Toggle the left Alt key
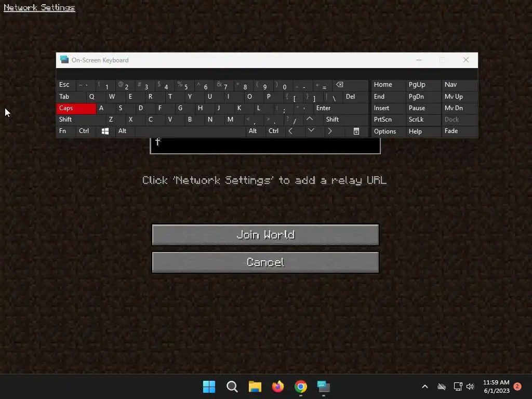This screenshot has width=532, height=399. coord(125,131)
